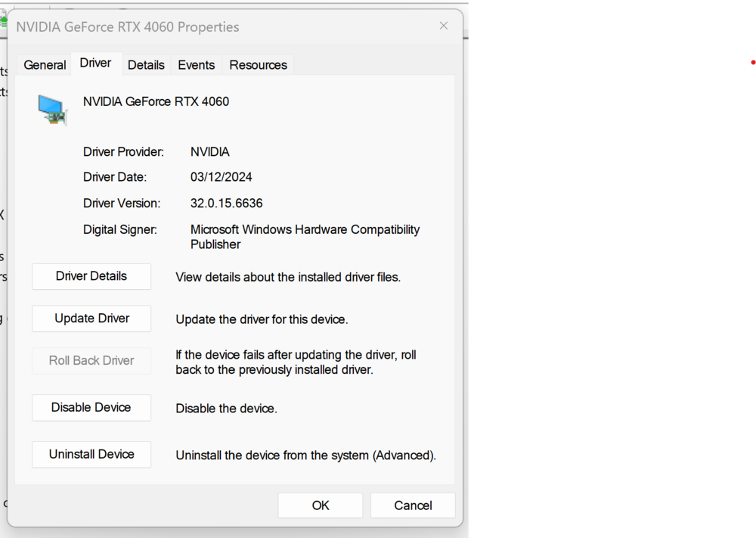Click the display adapter device icon

pyautogui.click(x=51, y=108)
